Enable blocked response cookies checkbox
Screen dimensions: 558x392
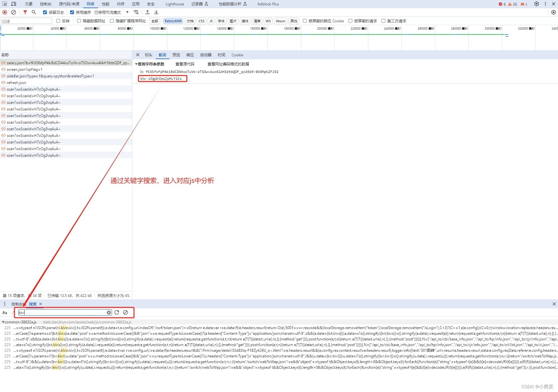(x=305, y=21)
